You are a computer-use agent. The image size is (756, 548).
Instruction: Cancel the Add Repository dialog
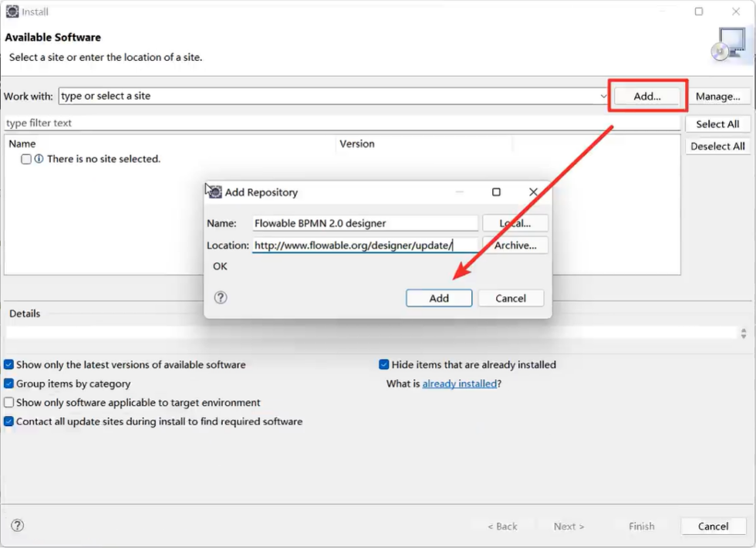tap(511, 298)
